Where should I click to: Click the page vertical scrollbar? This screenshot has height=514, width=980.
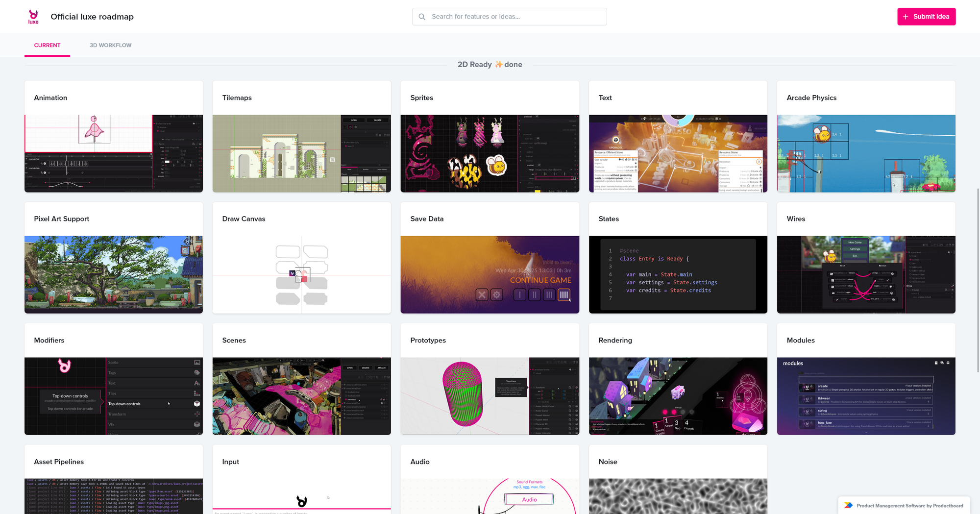978,280
